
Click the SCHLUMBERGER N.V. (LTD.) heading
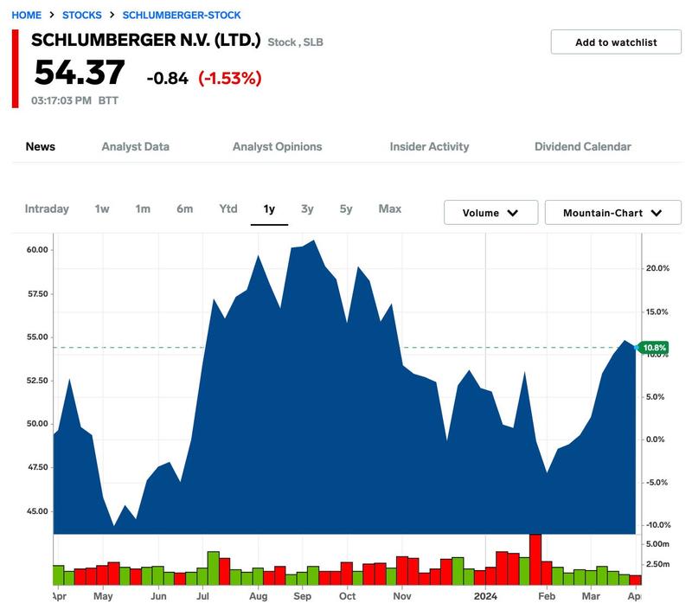pos(145,40)
